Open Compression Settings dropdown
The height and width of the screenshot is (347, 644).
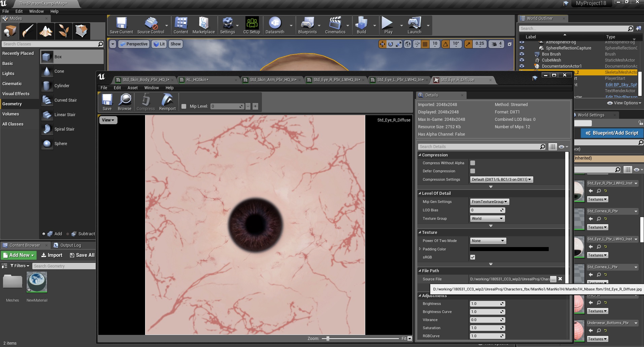(x=502, y=179)
